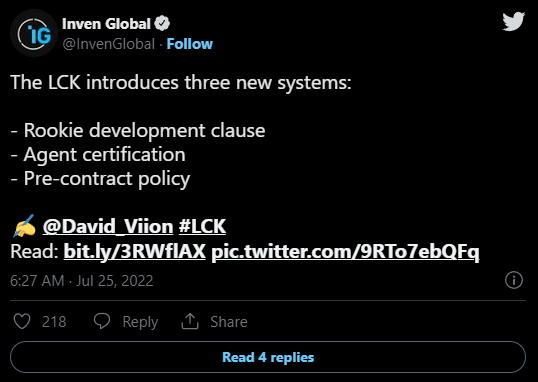Click the Twitter bird logo
The width and height of the screenshot is (538, 382).
[513, 21]
